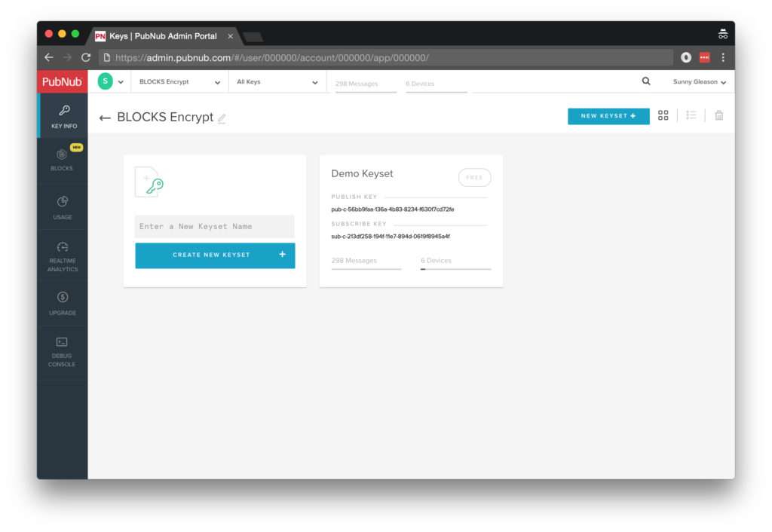Click the Create New Keyset button

pos(215,255)
